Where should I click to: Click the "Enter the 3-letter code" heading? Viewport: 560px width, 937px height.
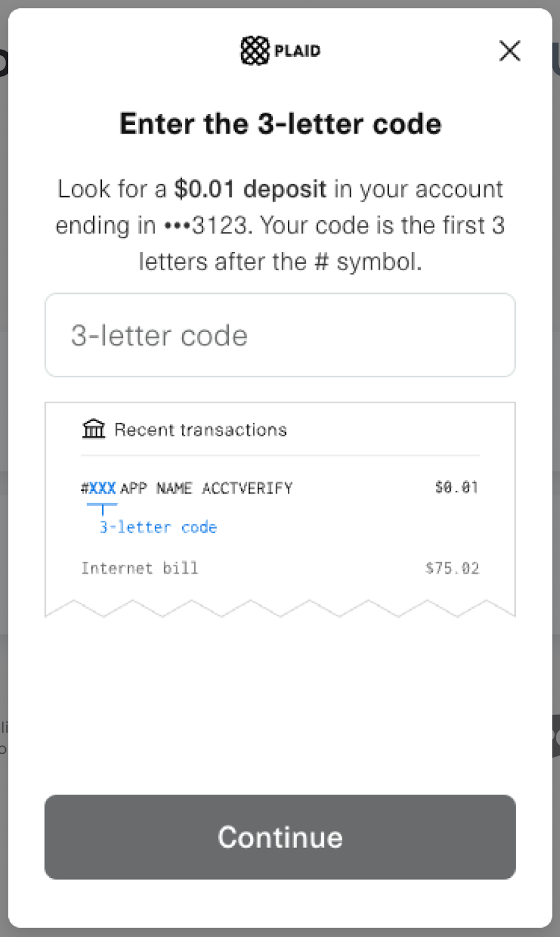point(280,124)
